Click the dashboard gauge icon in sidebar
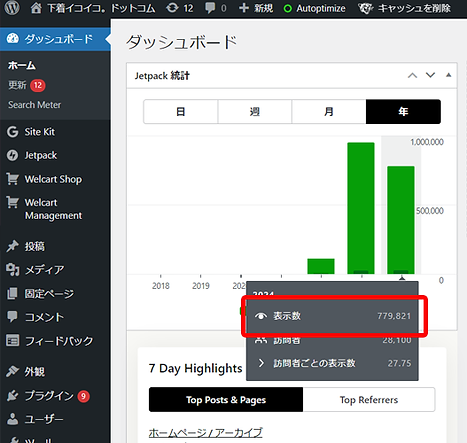 tap(13, 39)
